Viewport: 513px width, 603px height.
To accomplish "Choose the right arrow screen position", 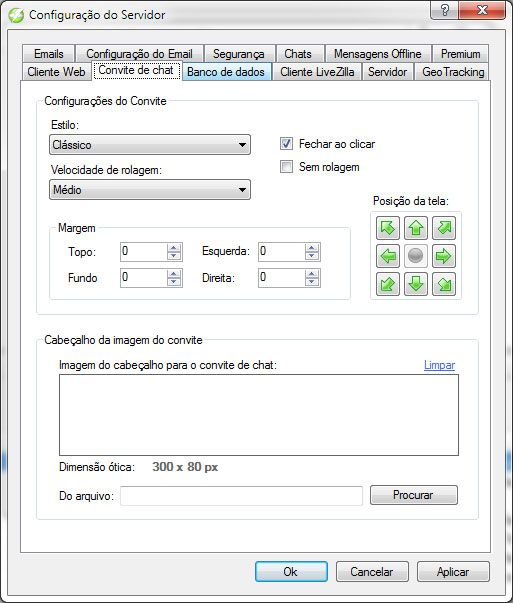I will point(444,256).
